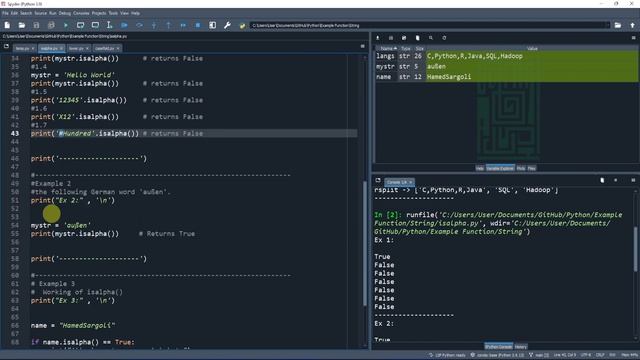Open the Search menu
Image resolution: width=640 pixels, height=360 pixels.
[x=26, y=13]
